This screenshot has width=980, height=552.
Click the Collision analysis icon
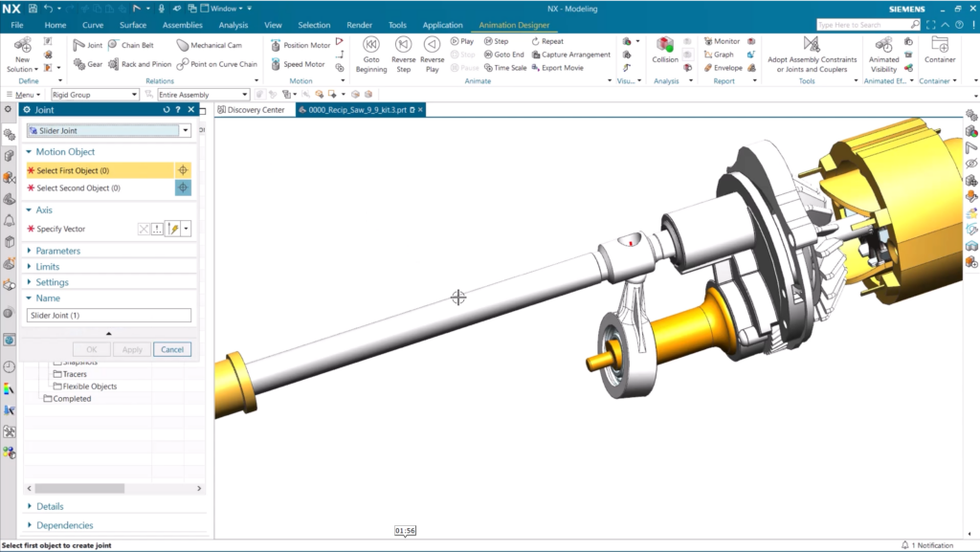(664, 47)
